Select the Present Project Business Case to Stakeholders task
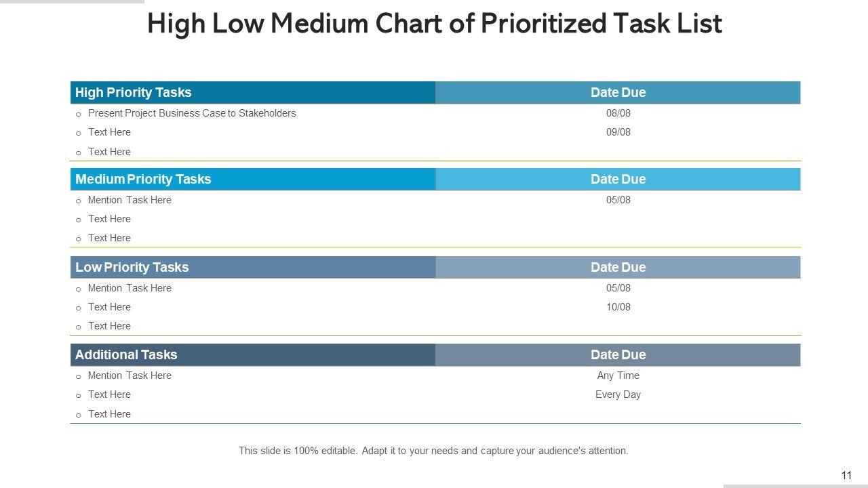 tap(192, 113)
